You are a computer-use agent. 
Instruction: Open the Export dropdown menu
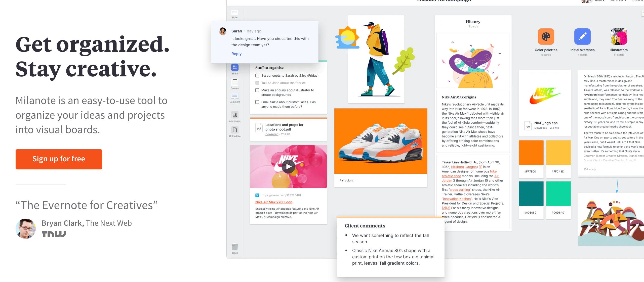point(637,1)
